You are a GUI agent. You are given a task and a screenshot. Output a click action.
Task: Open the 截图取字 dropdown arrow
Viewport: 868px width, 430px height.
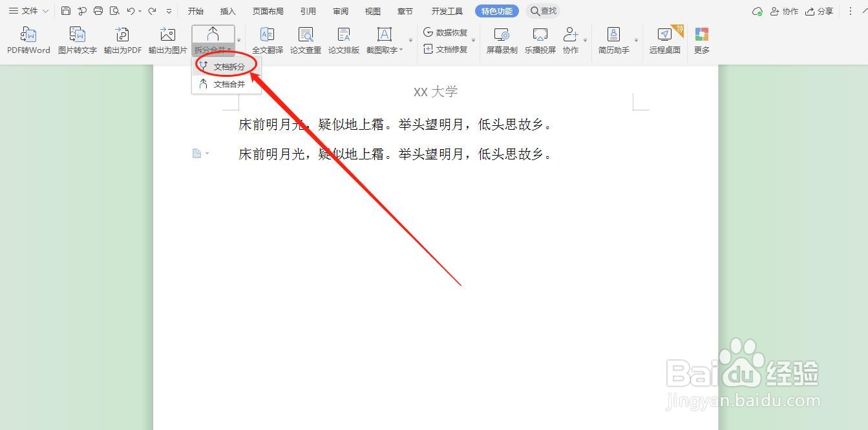point(400,49)
